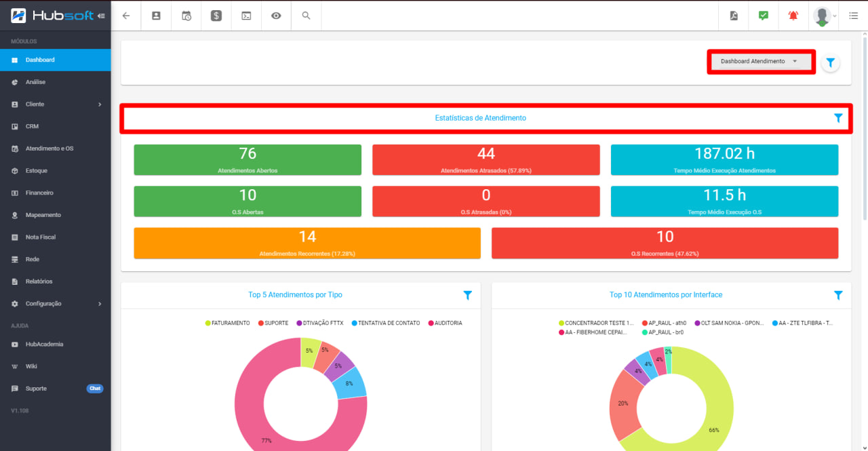The image size is (868, 451).
Task: Expand the Configuração submenu chevron
Action: click(x=100, y=304)
